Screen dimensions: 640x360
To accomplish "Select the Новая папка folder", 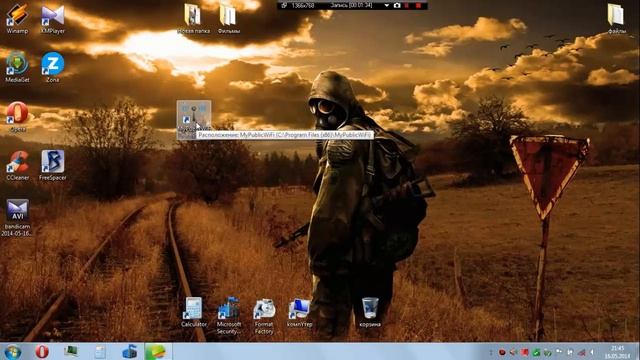I will pyautogui.click(x=193, y=18).
